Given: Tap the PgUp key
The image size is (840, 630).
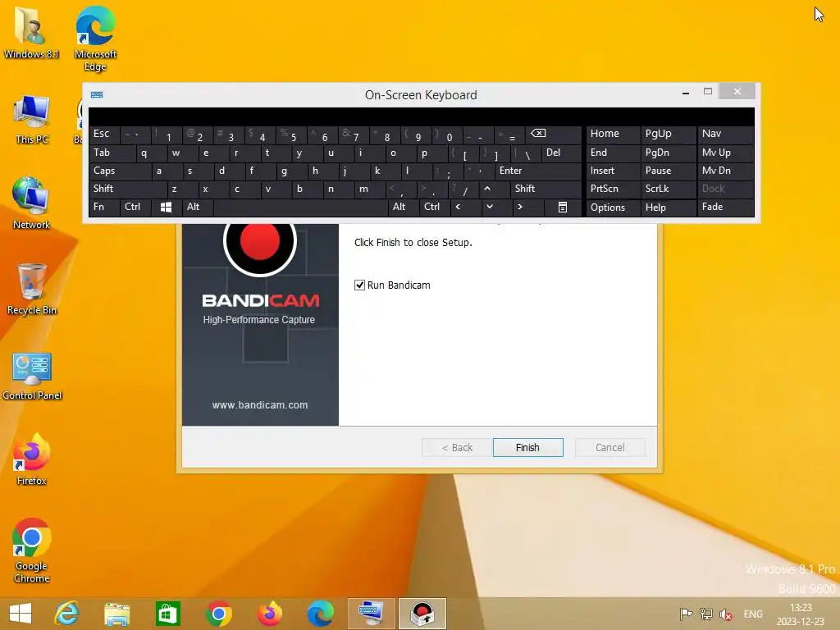Looking at the screenshot, I should pos(668,134).
